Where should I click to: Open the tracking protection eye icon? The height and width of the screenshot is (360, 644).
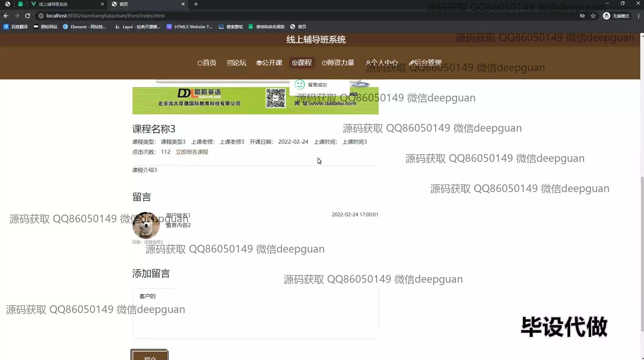point(582,16)
